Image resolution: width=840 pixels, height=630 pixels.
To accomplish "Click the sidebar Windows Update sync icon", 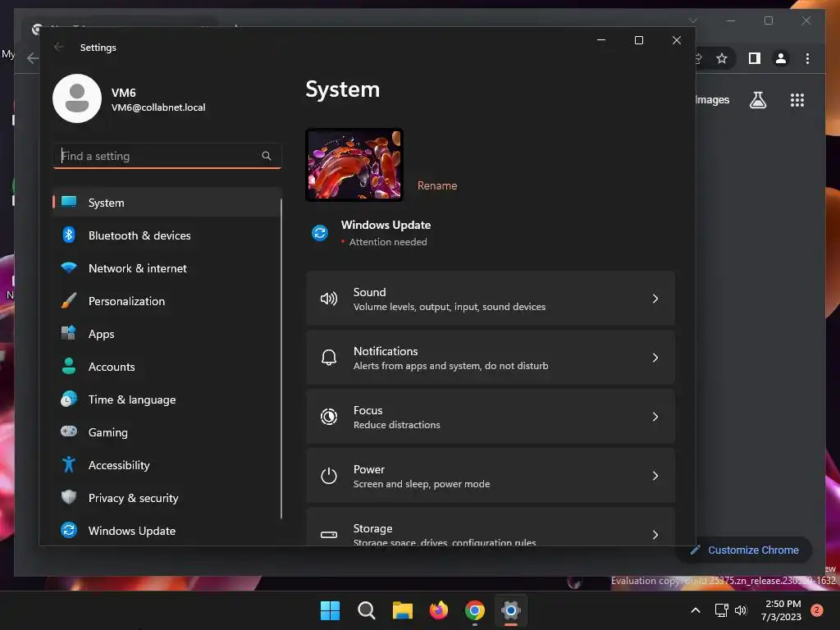I will (x=69, y=530).
